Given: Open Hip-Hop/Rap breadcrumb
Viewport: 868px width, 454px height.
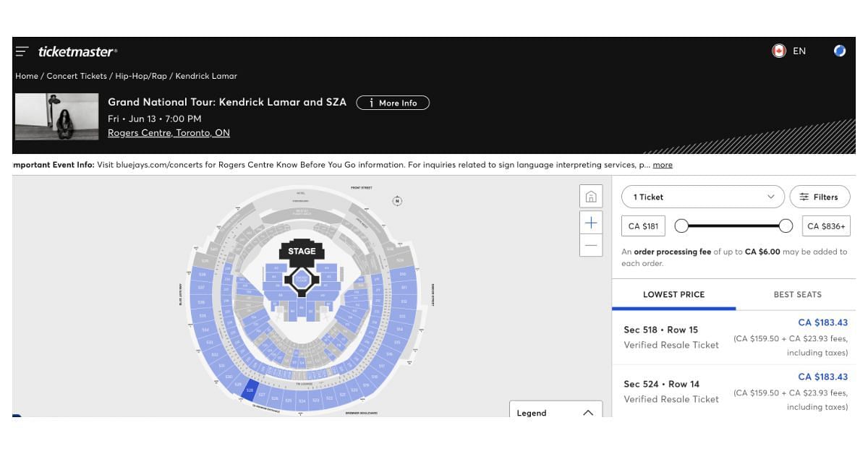Looking at the screenshot, I should [x=141, y=76].
